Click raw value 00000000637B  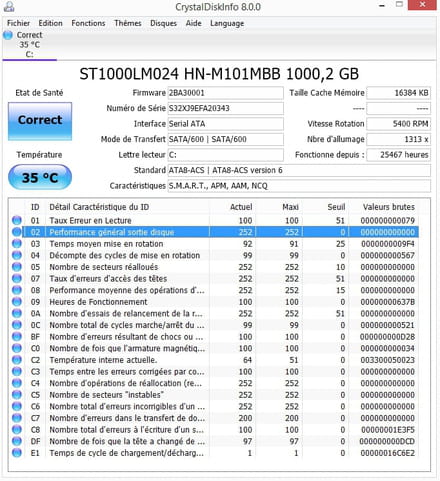pos(388,302)
